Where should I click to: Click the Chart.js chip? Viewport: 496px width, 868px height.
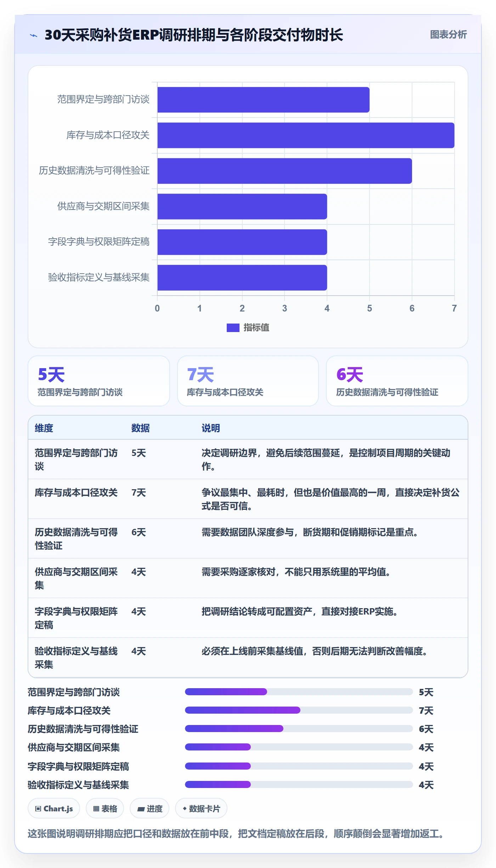pos(54,809)
